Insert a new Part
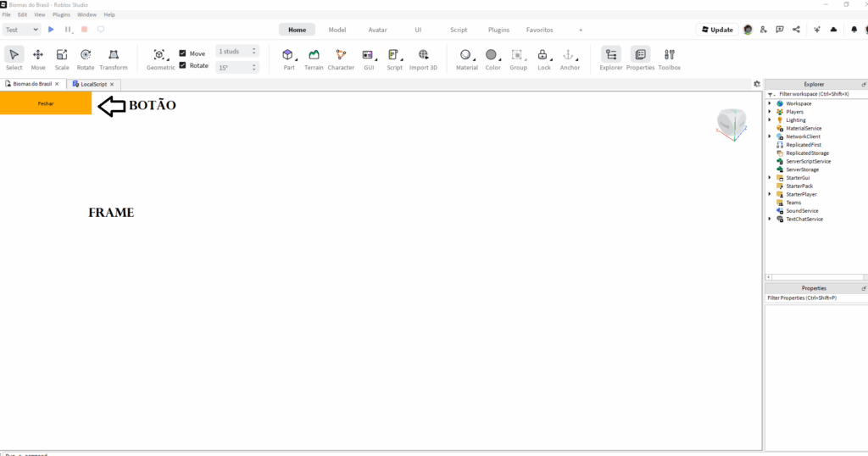Image resolution: width=868 pixels, height=456 pixels. point(289,58)
